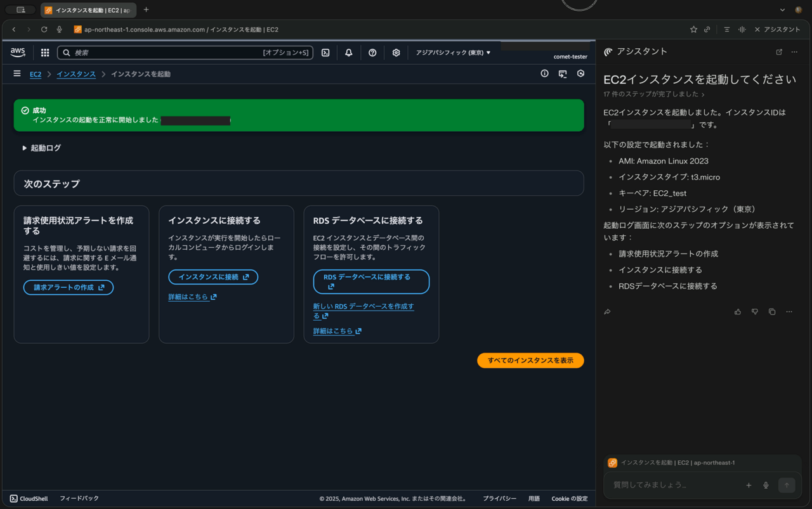Click すべてのインスタンスを表示 button
The width and height of the screenshot is (812, 509).
[530, 360]
